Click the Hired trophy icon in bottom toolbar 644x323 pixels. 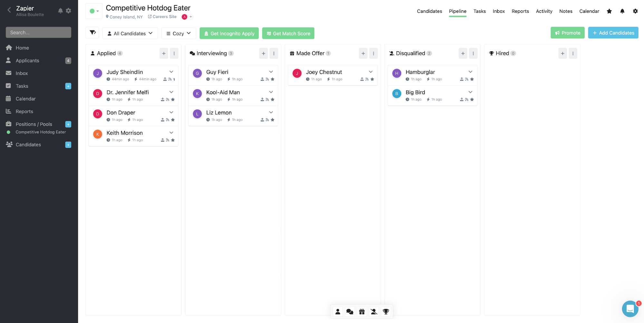click(386, 312)
